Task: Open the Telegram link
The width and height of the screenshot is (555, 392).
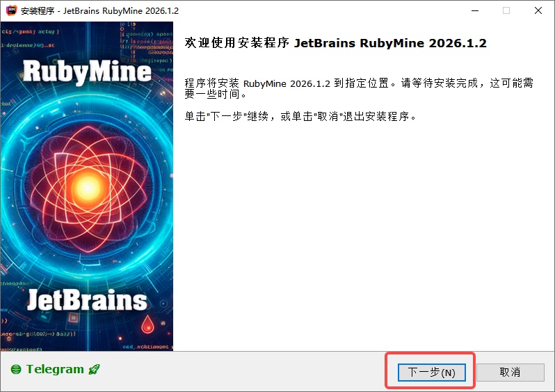Action: [x=55, y=369]
